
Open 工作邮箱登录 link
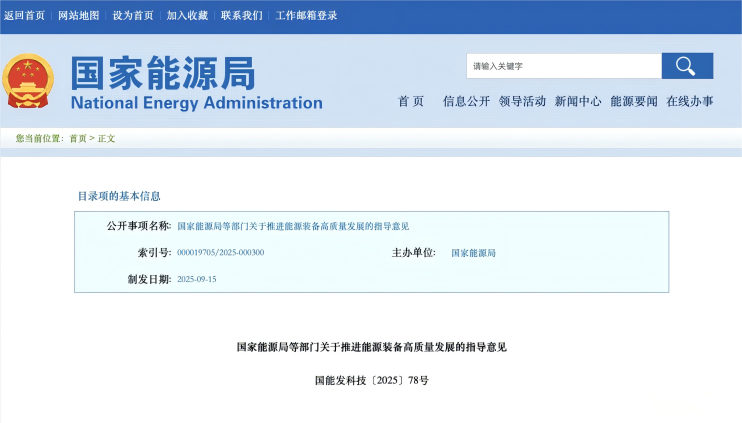point(306,15)
